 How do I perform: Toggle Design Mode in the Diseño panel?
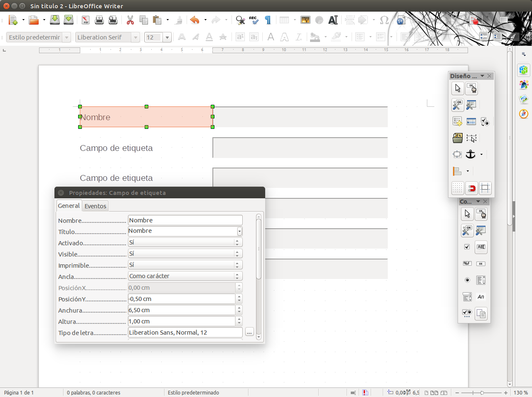coord(471,88)
